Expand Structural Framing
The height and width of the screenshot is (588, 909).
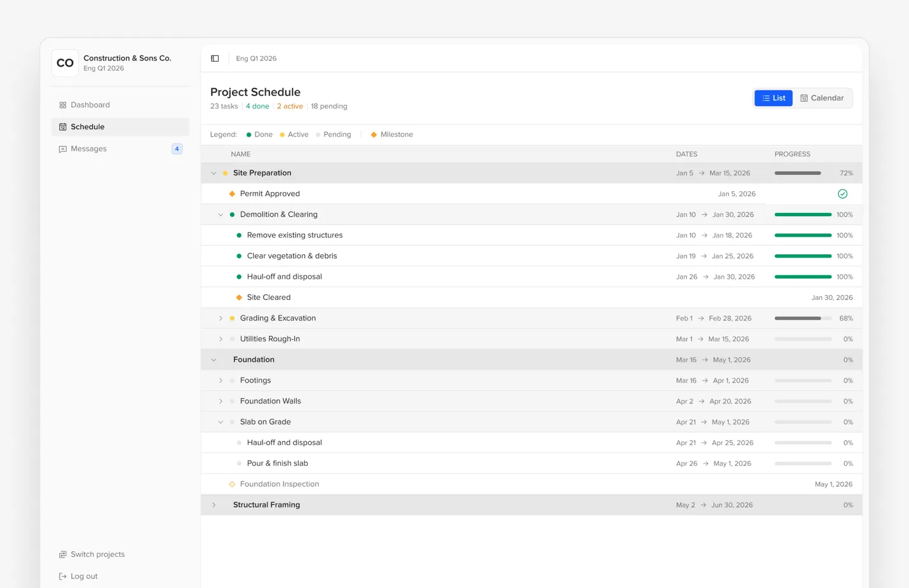pyautogui.click(x=214, y=505)
